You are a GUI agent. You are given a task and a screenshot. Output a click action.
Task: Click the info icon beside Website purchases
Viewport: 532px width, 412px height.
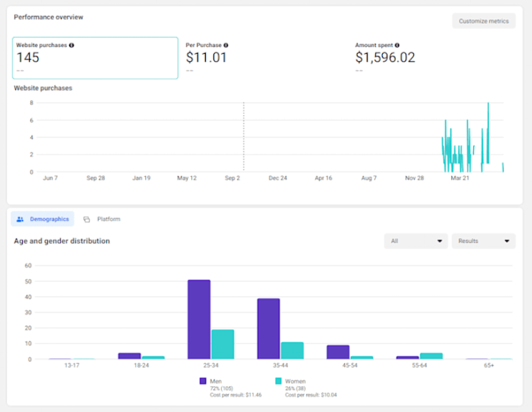click(72, 46)
